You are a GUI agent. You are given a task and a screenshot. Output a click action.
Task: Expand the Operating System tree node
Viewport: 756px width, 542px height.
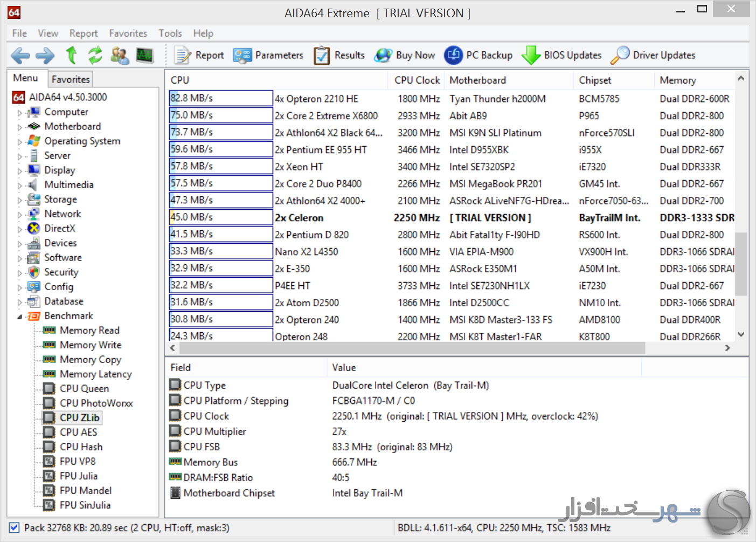point(20,142)
